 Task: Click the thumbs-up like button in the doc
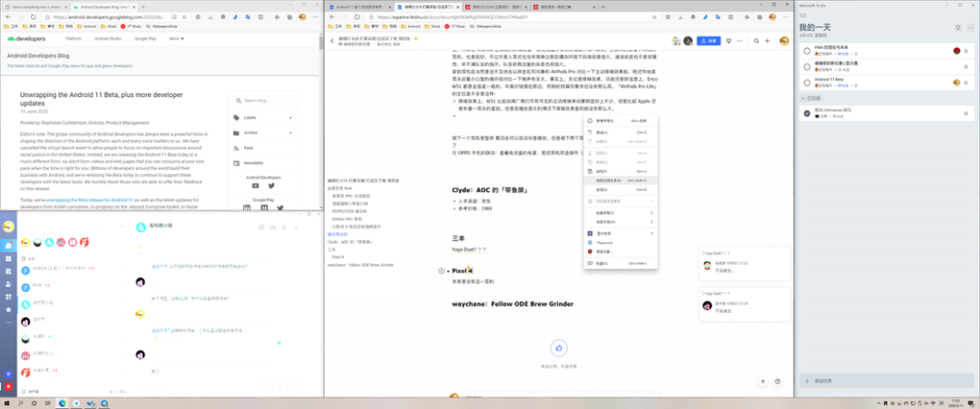[x=559, y=348]
